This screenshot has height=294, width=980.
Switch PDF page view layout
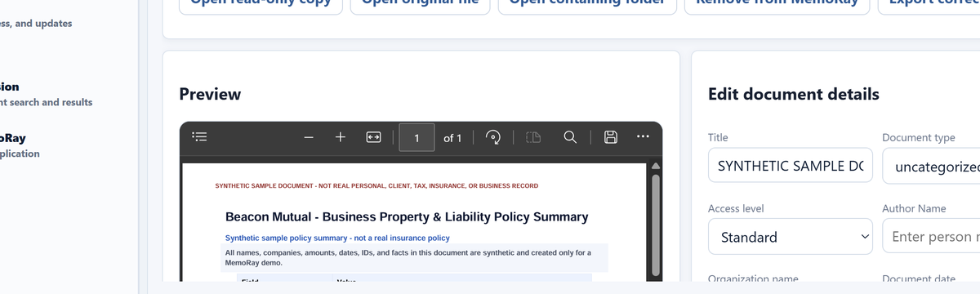click(533, 137)
